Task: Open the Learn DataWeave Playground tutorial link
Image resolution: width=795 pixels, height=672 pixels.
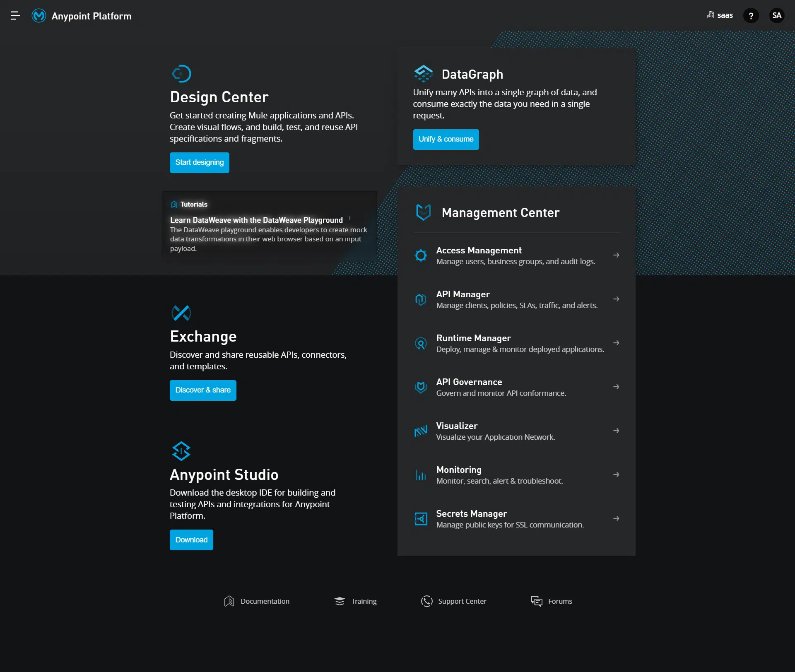Action: [256, 220]
